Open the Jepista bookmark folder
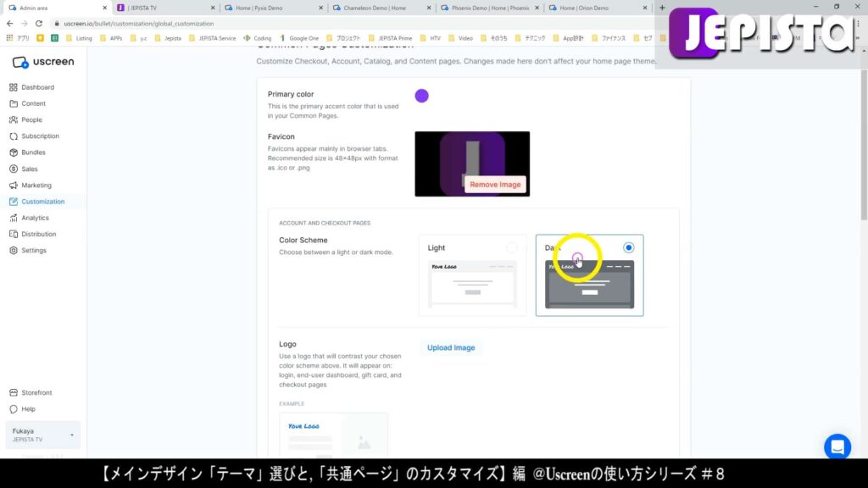The width and height of the screenshot is (868, 488). [168, 38]
